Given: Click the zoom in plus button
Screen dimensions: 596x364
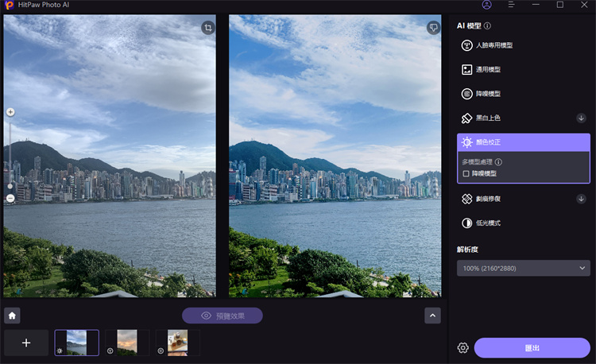Looking at the screenshot, I should click(x=10, y=112).
